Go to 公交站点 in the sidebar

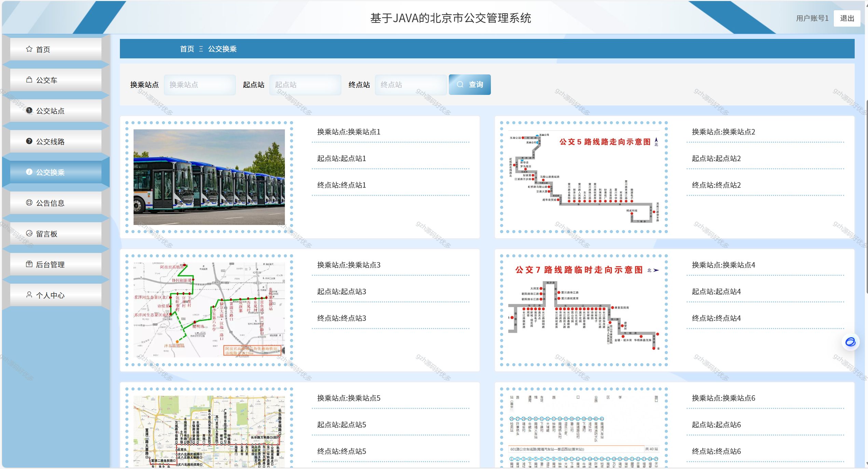(x=56, y=111)
